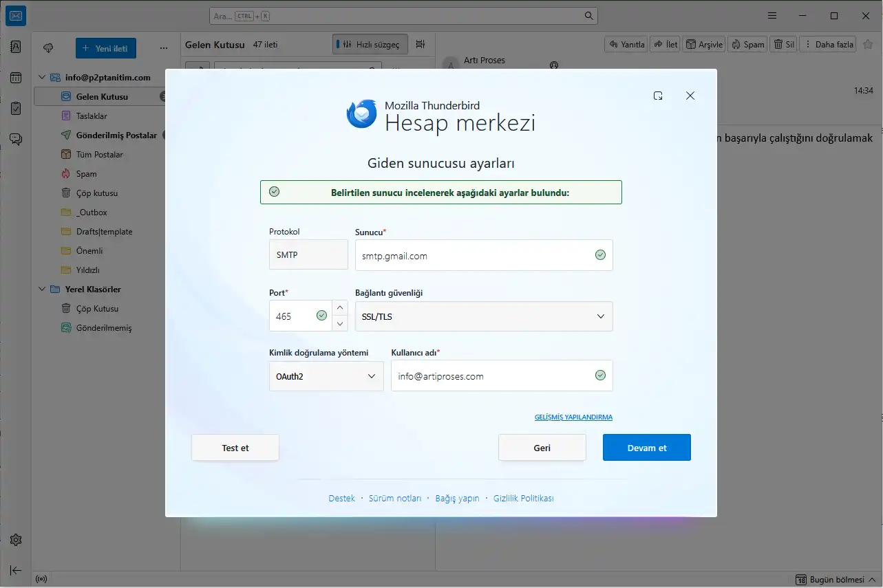Image resolution: width=883 pixels, height=588 pixels.
Task: Click the Yeni ileti button
Action: point(106,48)
